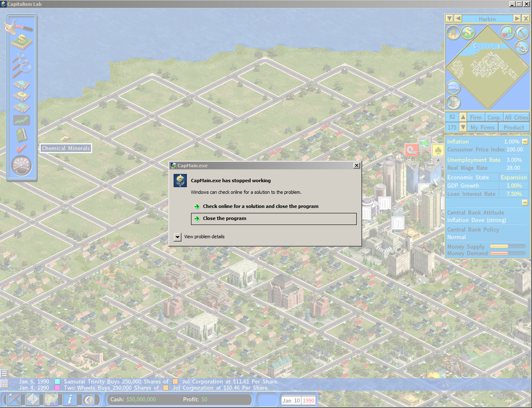
Task: Open the land purchase dollar tool
Action: point(22,42)
